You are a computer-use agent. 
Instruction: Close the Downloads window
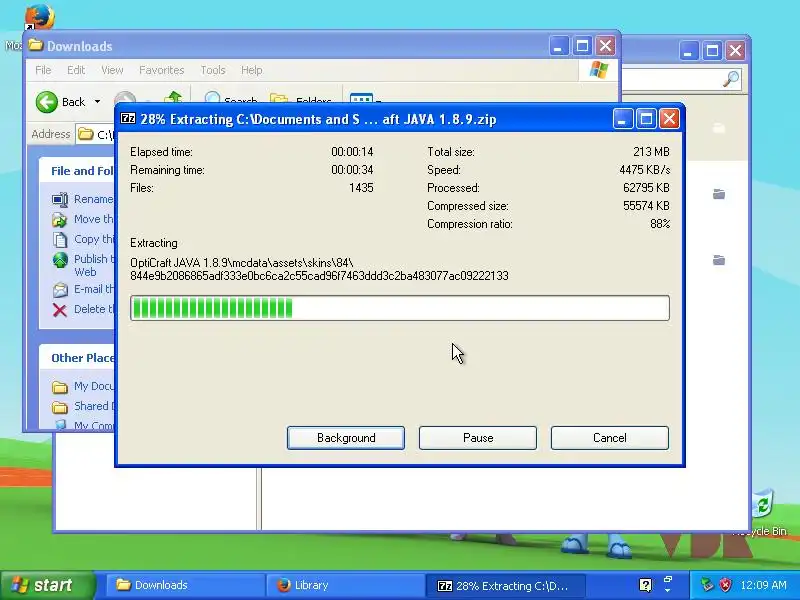(x=606, y=46)
